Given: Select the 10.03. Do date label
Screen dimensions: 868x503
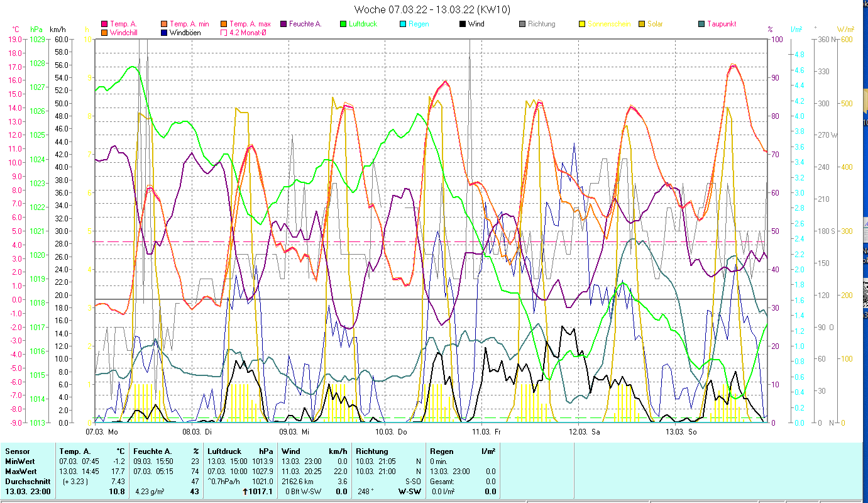Looking at the screenshot, I should coord(392,432).
